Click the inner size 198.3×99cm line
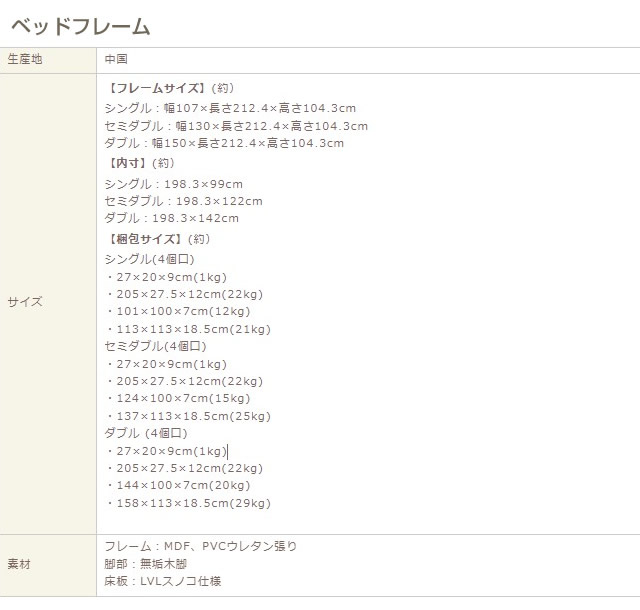The height and width of the screenshot is (610, 640). coord(173,184)
